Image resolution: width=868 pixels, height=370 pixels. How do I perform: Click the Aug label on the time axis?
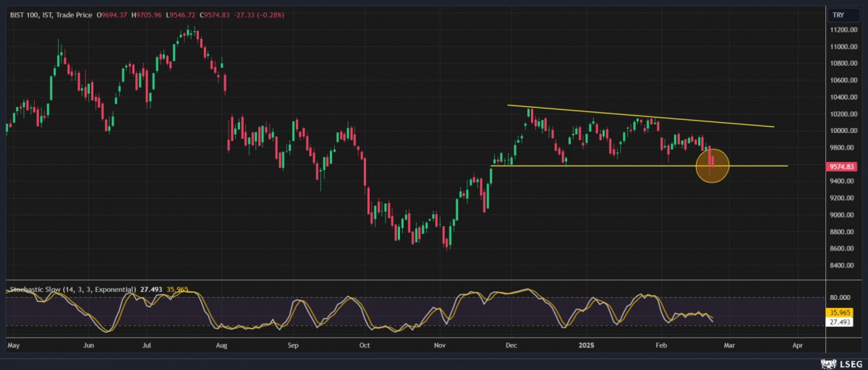[222, 346]
